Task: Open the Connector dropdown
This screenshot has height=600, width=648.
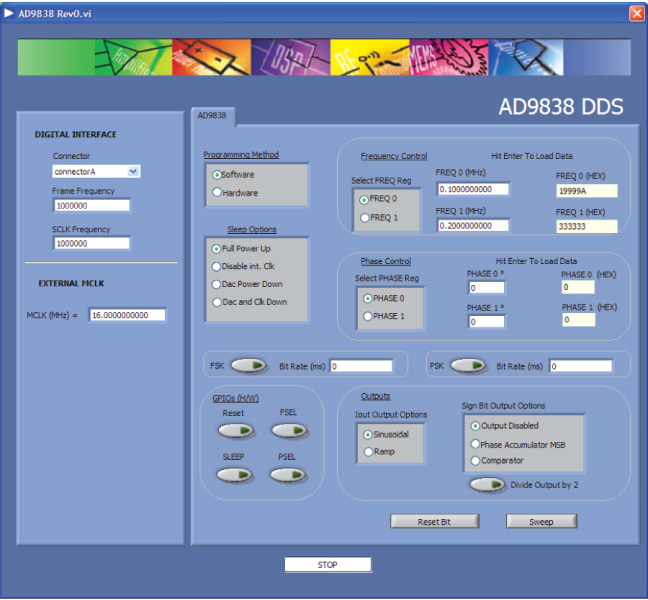Action: (134, 171)
